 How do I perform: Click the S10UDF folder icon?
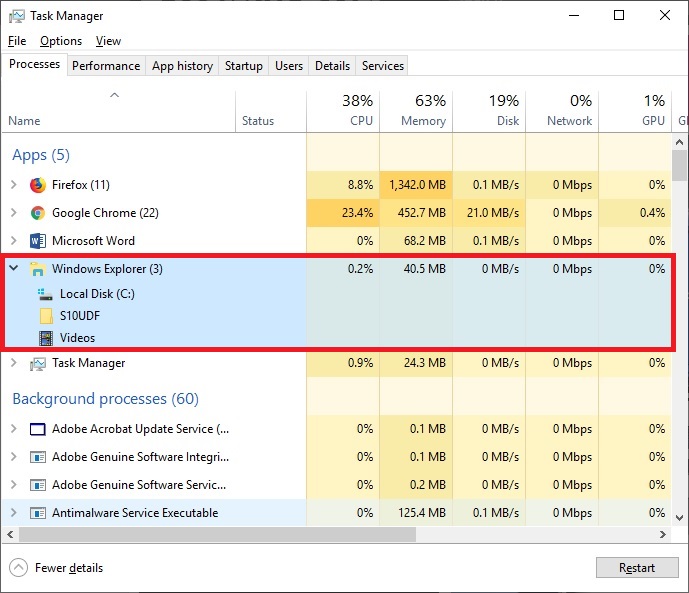pyautogui.click(x=45, y=316)
